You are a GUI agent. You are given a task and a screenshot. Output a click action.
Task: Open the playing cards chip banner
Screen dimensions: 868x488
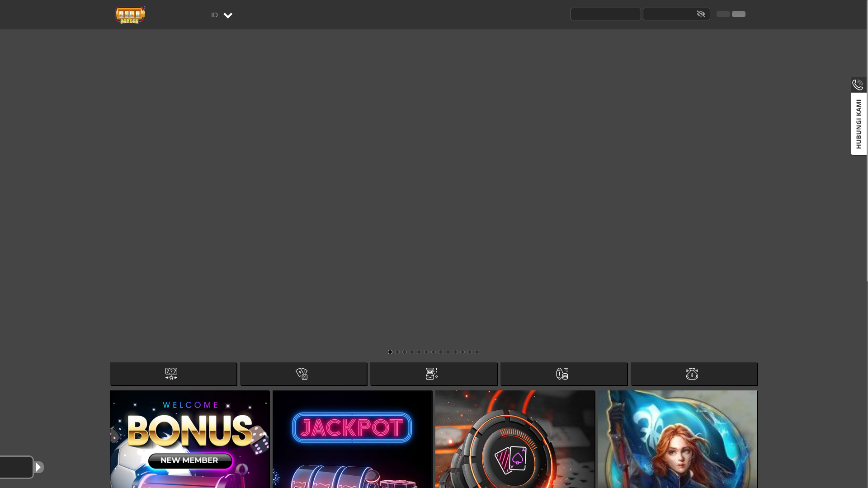tap(515, 439)
